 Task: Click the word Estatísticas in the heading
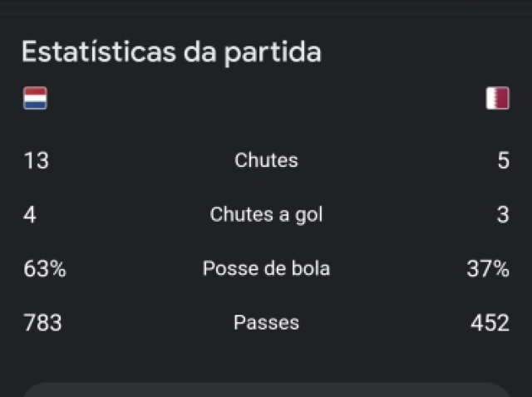pyautogui.click(x=99, y=51)
